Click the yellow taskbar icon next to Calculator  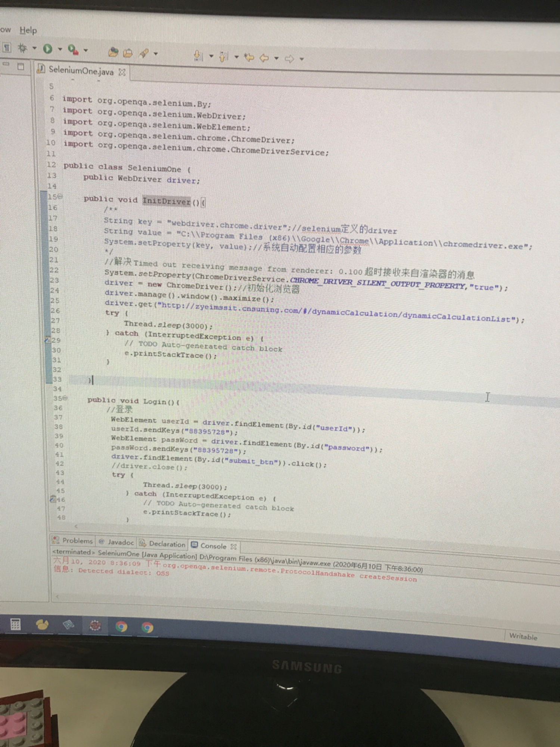click(42, 624)
